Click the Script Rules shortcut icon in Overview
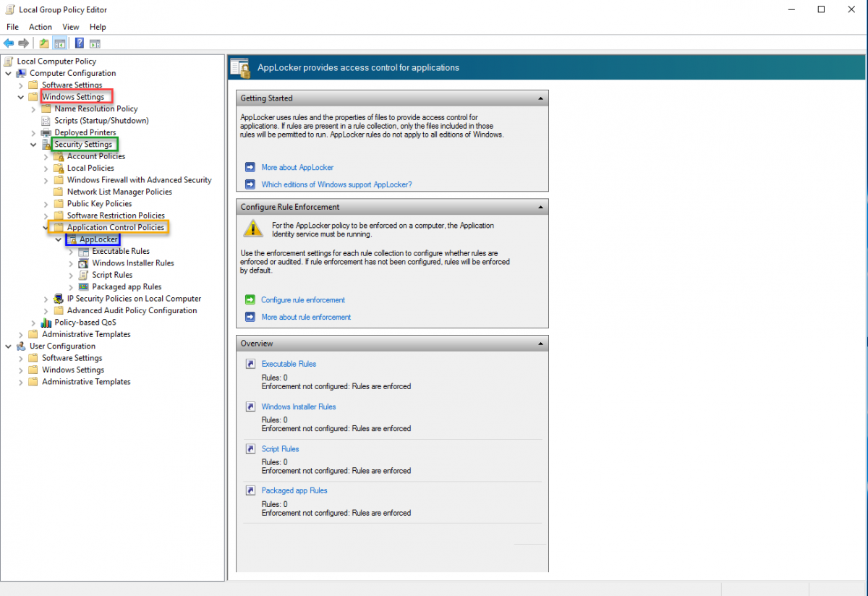This screenshot has width=868, height=596. (250, 448)
